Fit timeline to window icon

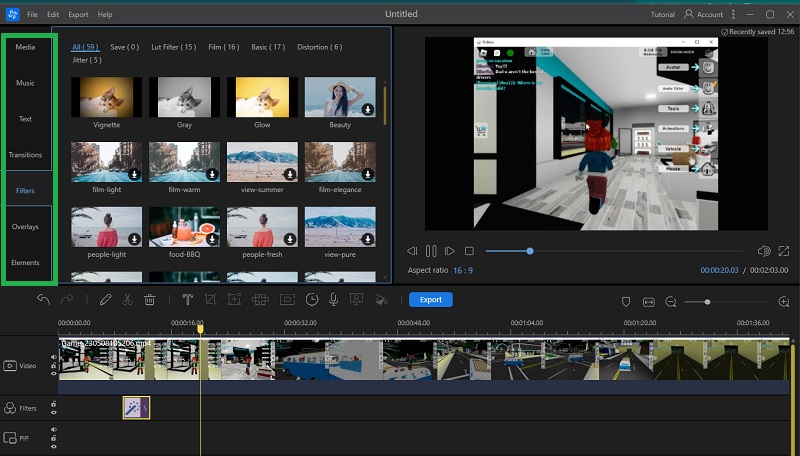point(648,302)
